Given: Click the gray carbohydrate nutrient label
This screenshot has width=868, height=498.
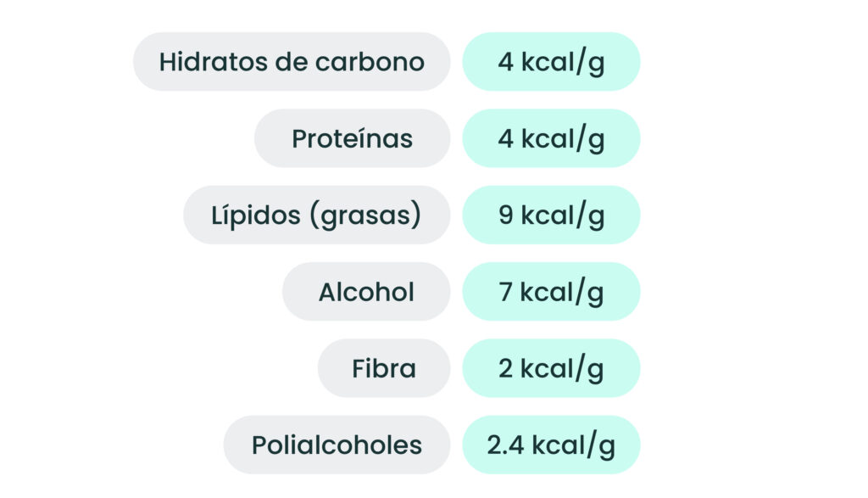Looking at the screenshot, I should 292,61.
